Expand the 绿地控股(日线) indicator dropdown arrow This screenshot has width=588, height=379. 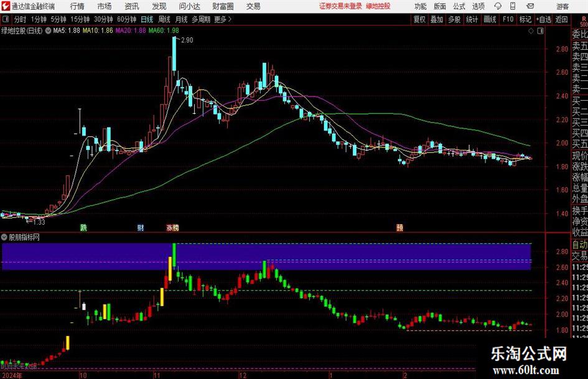click(48, 30)
